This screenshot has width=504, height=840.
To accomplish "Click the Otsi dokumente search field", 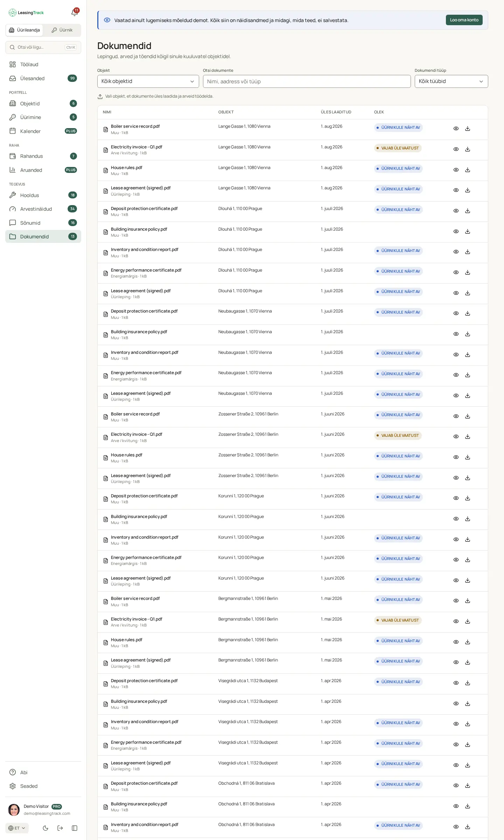I will click(307, 81).
